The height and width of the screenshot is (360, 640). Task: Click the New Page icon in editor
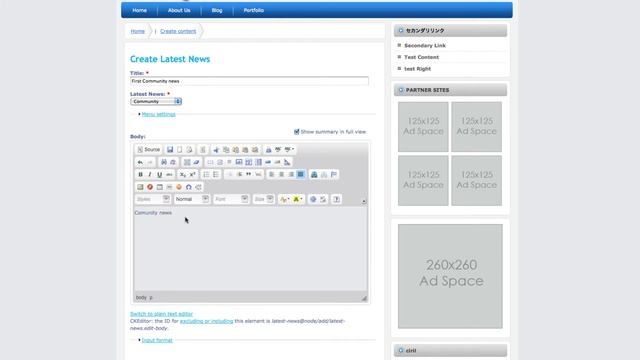180,150
